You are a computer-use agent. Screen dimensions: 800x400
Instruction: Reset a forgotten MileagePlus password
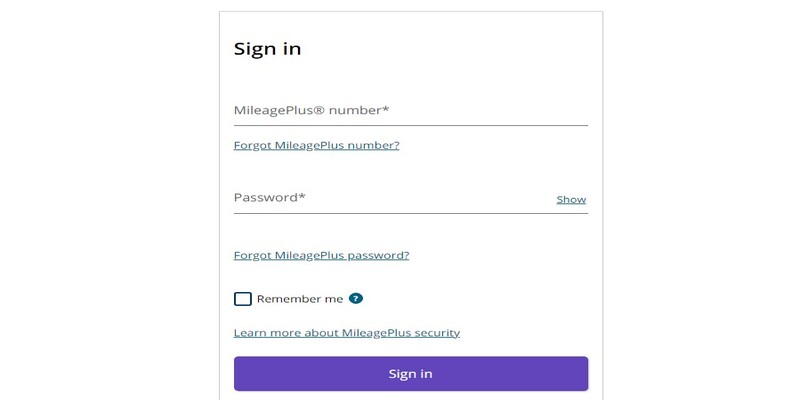click(321, 255)
